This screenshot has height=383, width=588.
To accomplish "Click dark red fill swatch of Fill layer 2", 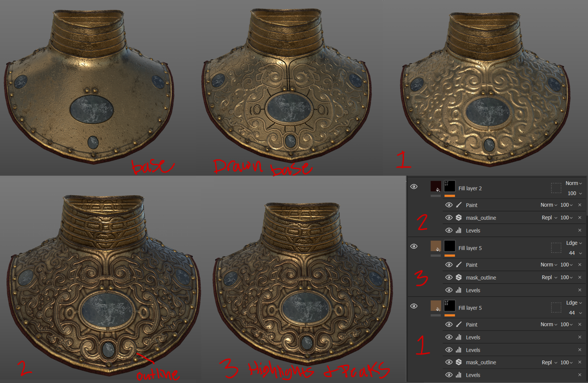I will pos(435,186).
